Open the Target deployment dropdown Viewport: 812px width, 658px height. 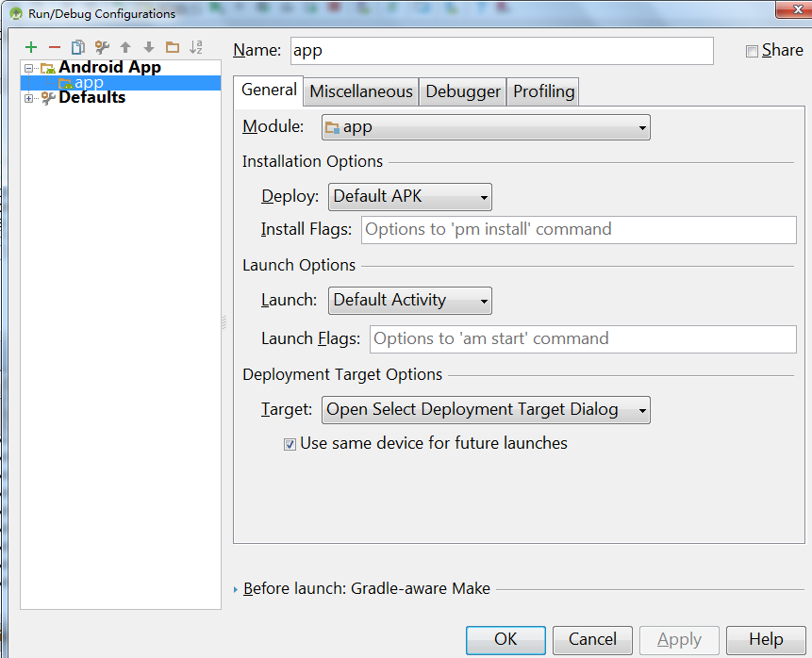click(641, 410)
